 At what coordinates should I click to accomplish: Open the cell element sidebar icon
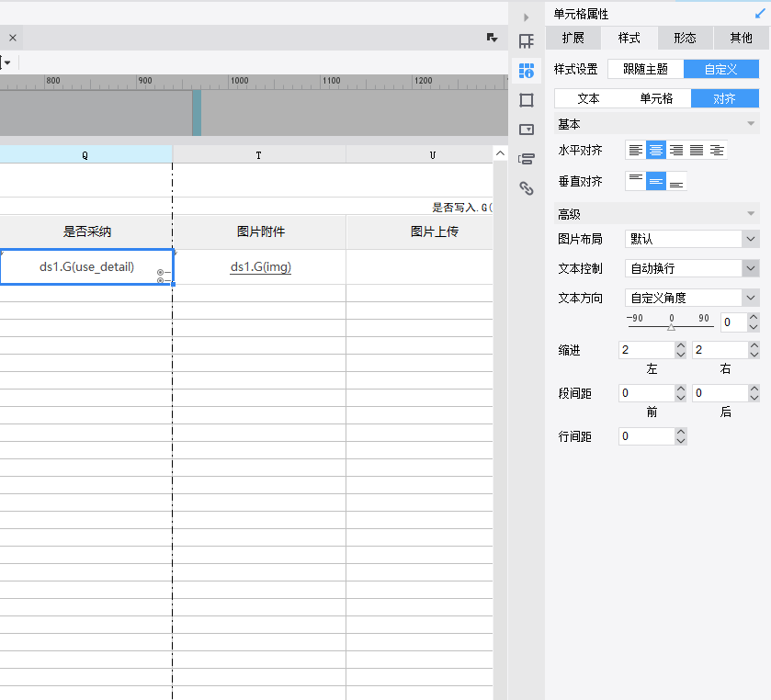pos(527,41)
